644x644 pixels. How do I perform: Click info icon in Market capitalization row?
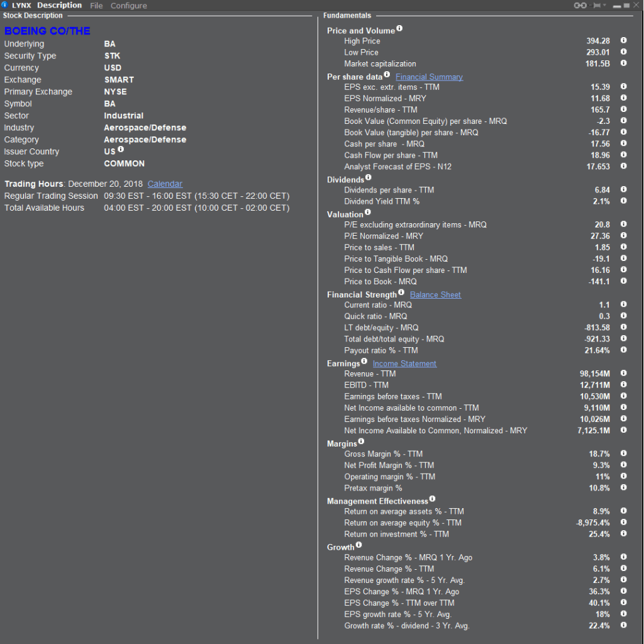[623, 64]
